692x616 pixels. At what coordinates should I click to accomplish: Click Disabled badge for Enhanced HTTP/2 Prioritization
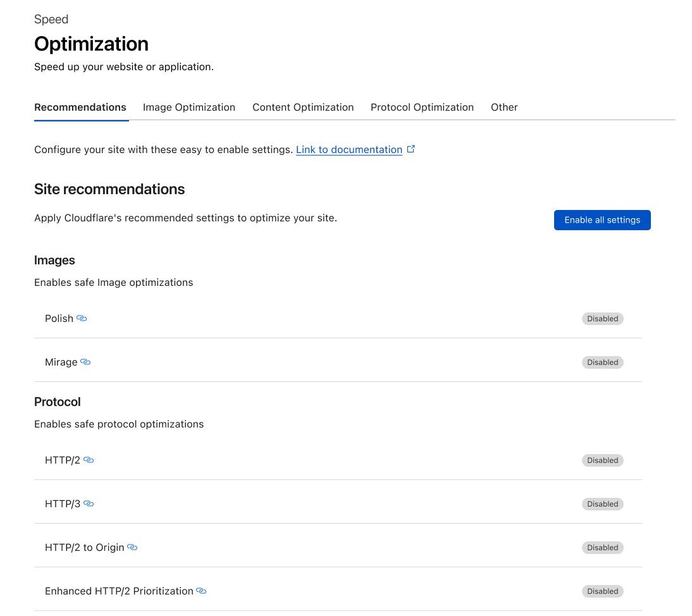click(x=602, y=591)
